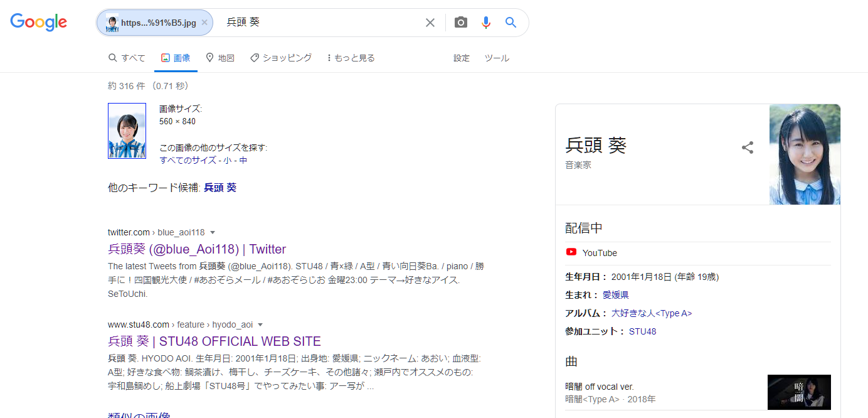Click the uploaded image chip thumbnail
Viewport: 868px width, 418px height.
tap(112, 23)
